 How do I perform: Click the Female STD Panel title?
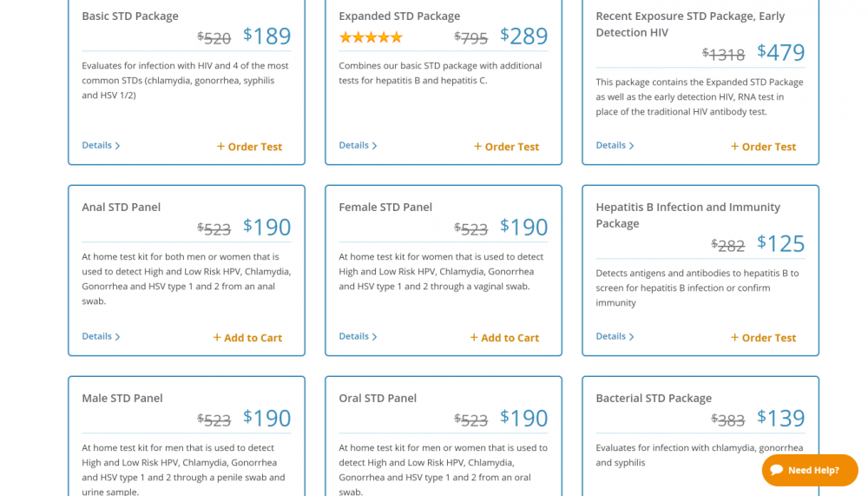point(385,208)
